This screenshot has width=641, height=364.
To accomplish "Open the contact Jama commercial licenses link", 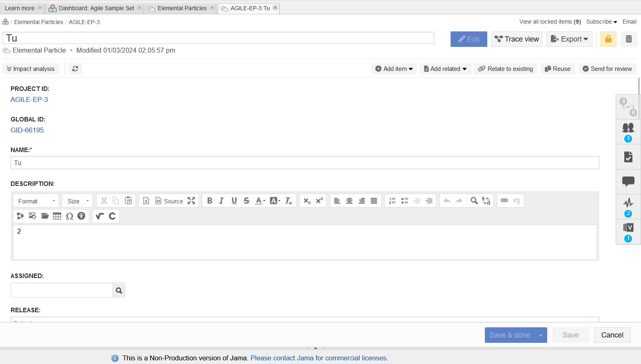I will [x=318, y=358].
